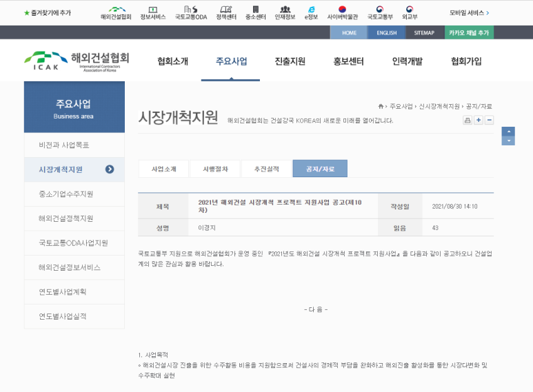Click author name 이경지
The width and height of the screenshot is (533, 392).
pyautogui.click(x=207, y=228)
